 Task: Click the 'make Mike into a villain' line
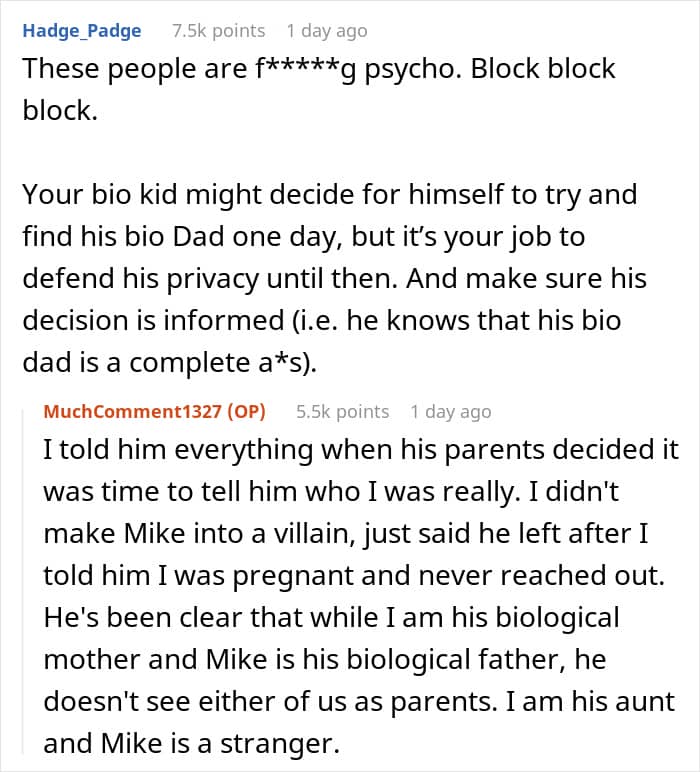(346, 534)
